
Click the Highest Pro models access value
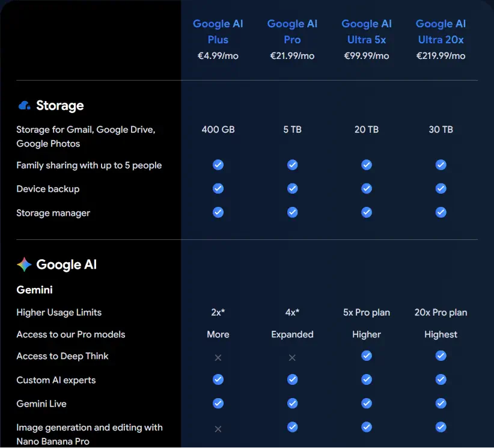point(441,334)
